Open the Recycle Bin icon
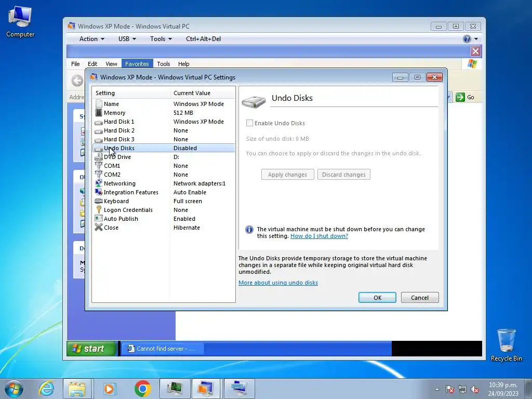This screenshot has width=532, height=399. 506,345
